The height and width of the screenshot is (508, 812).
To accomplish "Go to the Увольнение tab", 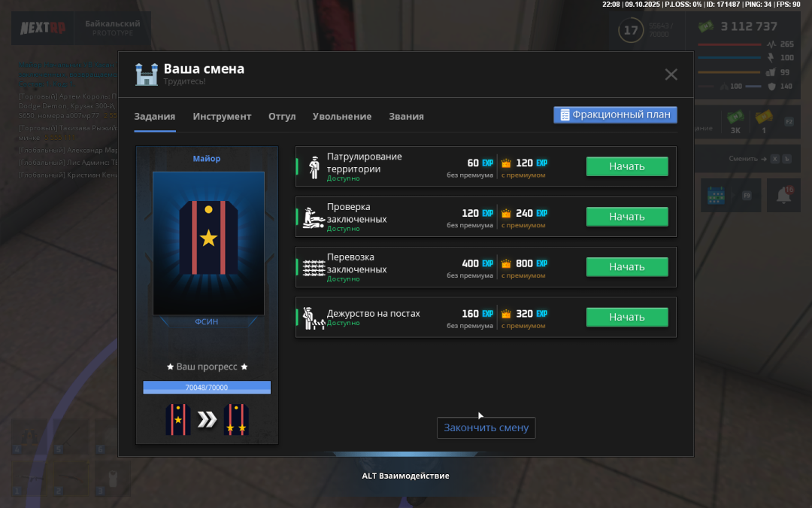I will click(x=342, y=117).
